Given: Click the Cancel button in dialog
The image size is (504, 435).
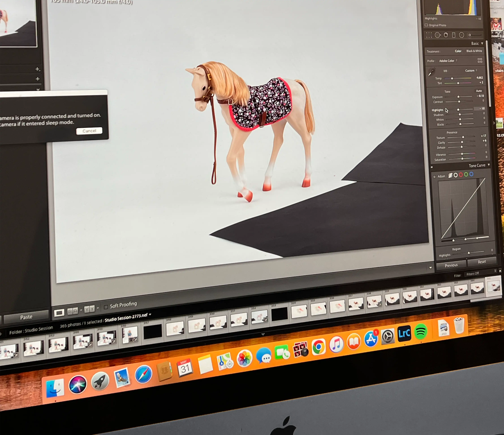Looking at the screenshot, I should 89,131.
